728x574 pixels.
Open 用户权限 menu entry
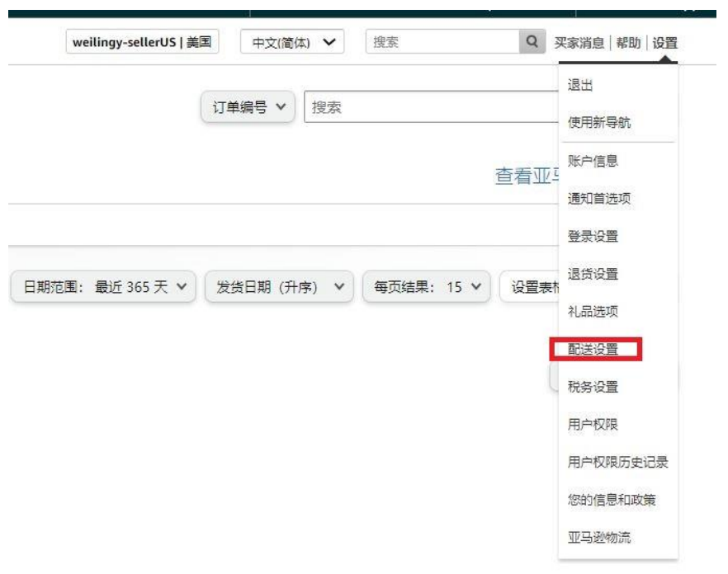click(593, 425)
